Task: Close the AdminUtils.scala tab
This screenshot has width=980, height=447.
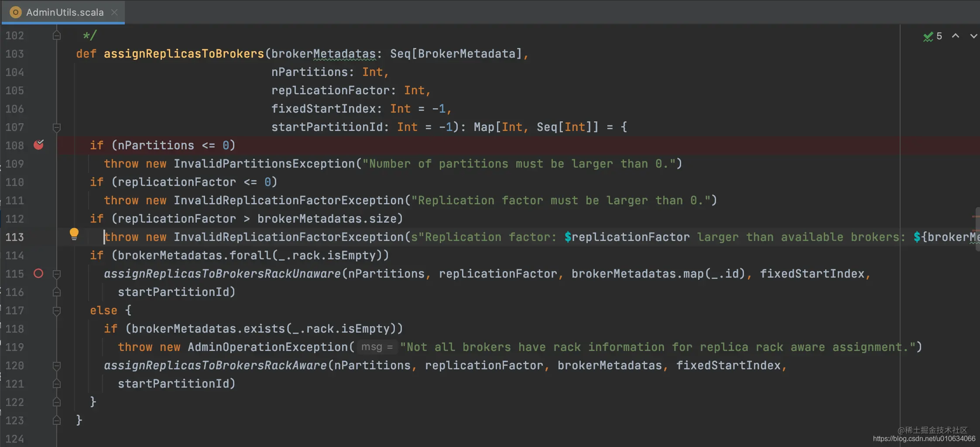Action: (114, 12)
